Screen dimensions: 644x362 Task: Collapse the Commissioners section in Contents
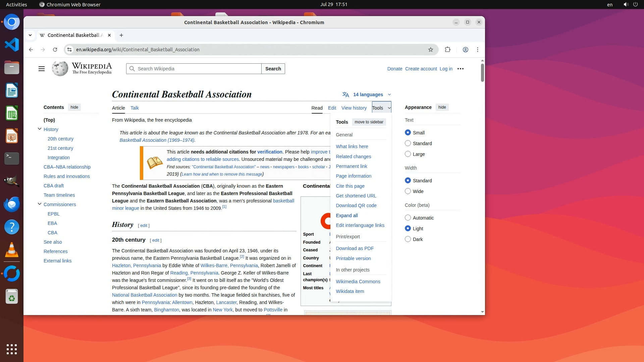(x=40, y=204)
